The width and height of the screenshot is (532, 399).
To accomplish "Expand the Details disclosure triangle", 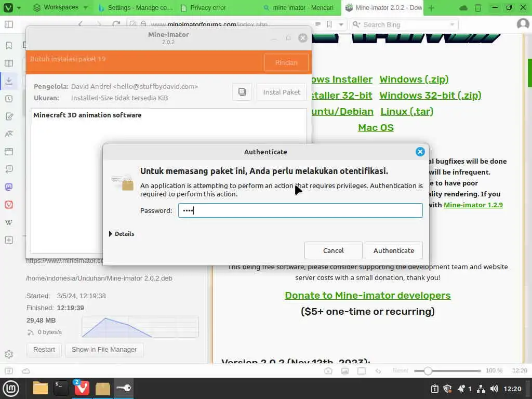I will pyautogui.click(x=111, y=234).
